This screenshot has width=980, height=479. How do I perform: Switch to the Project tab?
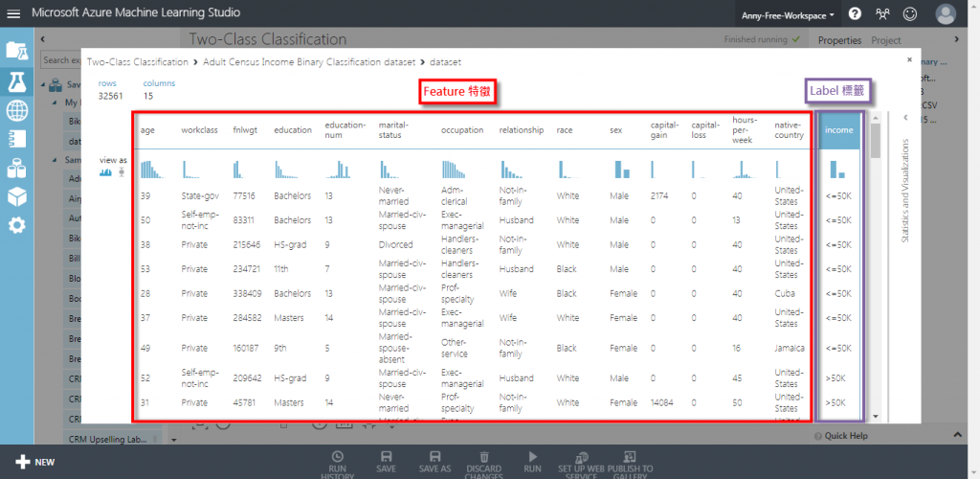click(x=886, y=40)
